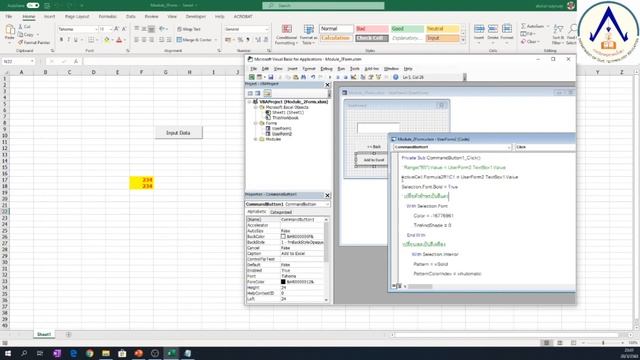The image size is (640, 360).
Task: Click the Format Painter brush icon
Action: point(20,42)
